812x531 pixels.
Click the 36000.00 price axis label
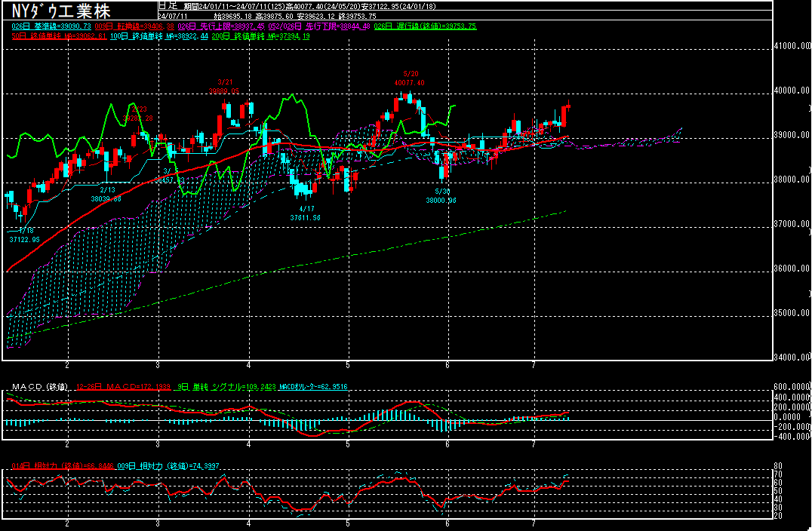pyautogui.click(x=792, y=269)
